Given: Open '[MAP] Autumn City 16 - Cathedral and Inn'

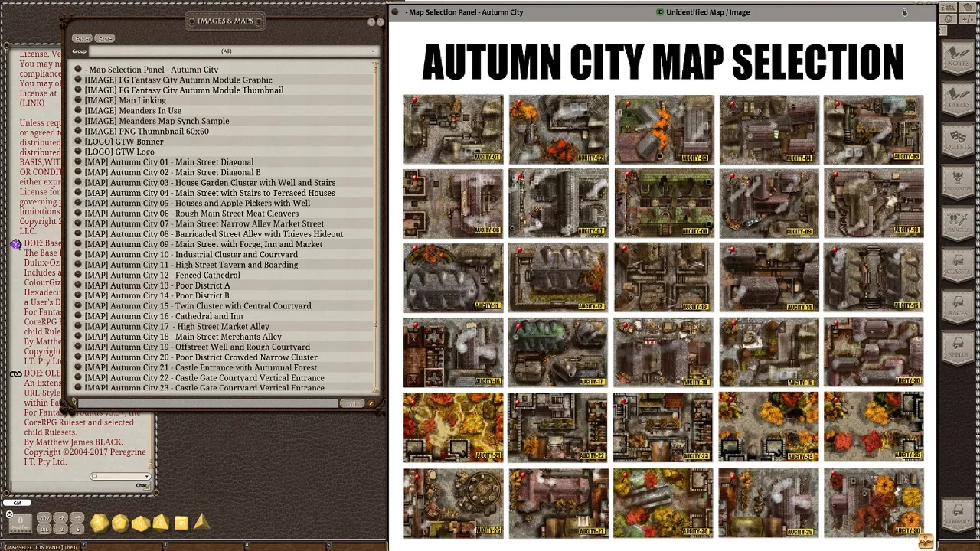Looking at the screenshot, I should (163, 316).
